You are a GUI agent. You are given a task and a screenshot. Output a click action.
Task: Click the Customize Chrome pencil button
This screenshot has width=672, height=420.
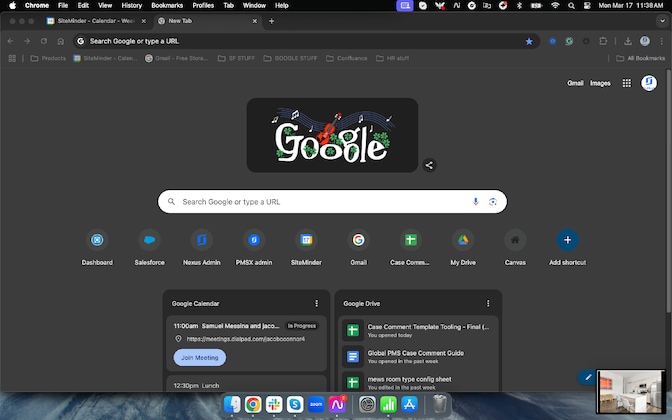(588, 377)
